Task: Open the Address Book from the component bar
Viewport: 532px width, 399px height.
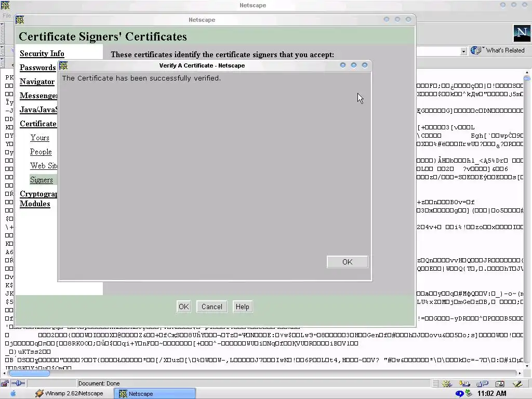Action: point(500,384)
